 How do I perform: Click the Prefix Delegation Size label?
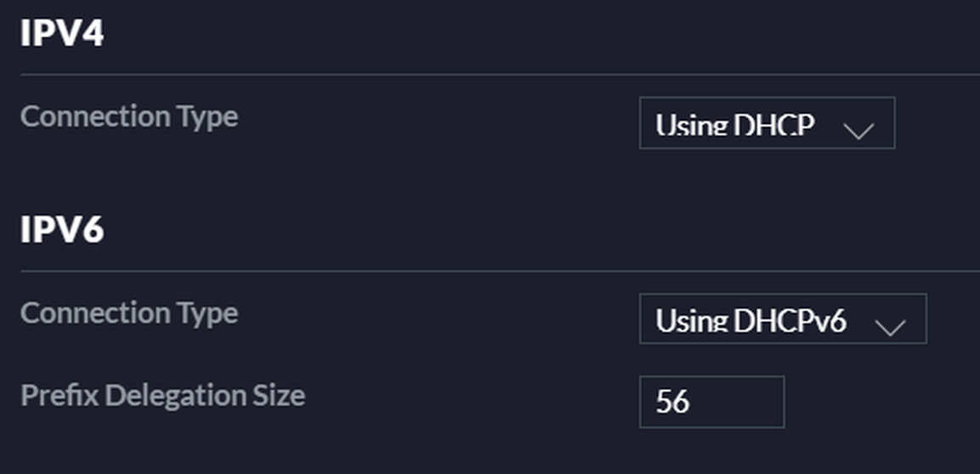(162, 395)
